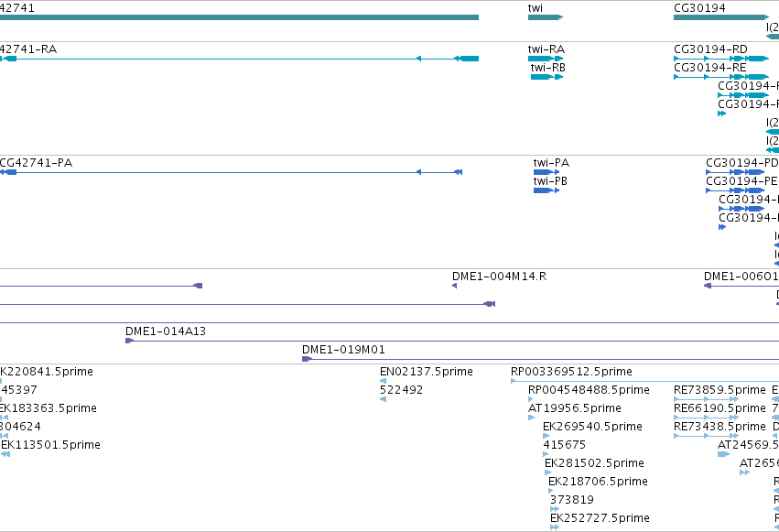Screen dimensions: 779x532
Task: Click the RP003369512.5prime label
Action: (571, 372)
